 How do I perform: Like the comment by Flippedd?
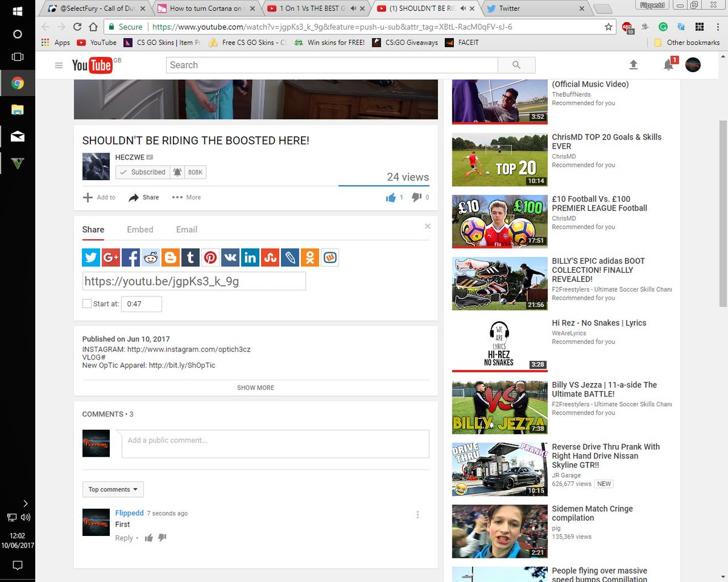pos(149,538)
